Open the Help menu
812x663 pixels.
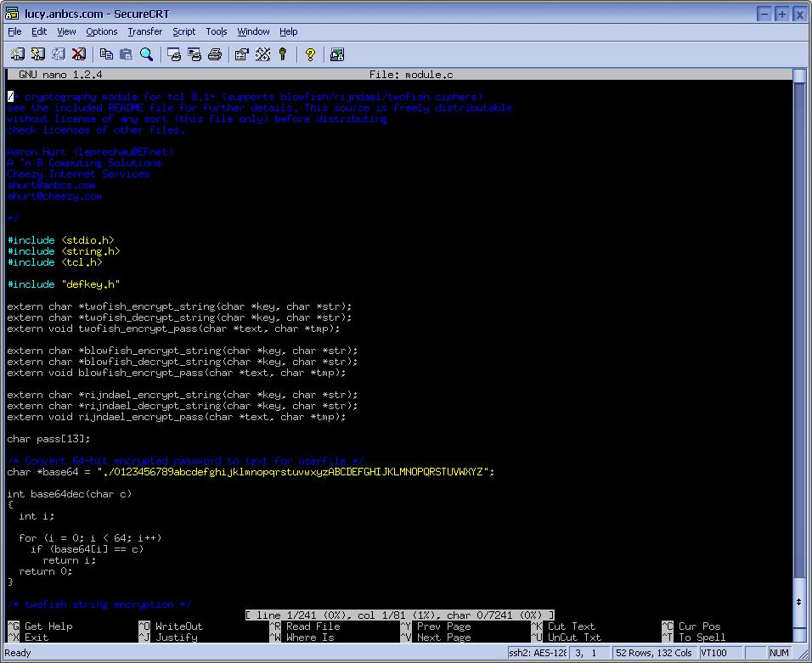(289, 31)
